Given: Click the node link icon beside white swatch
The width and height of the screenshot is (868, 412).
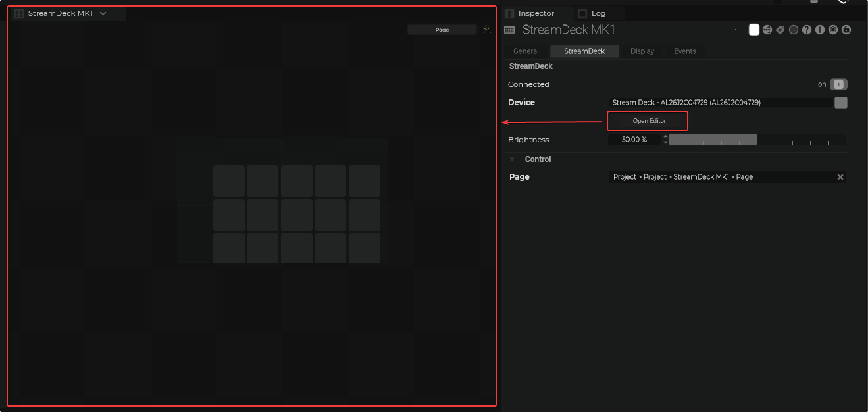Looking at the screenshot, I should 767,30.
